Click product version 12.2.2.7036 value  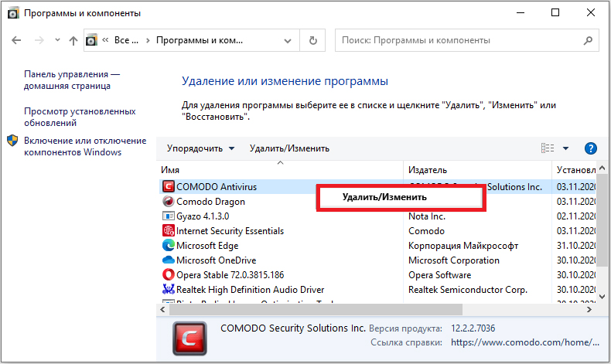click(x=473, y=328)
